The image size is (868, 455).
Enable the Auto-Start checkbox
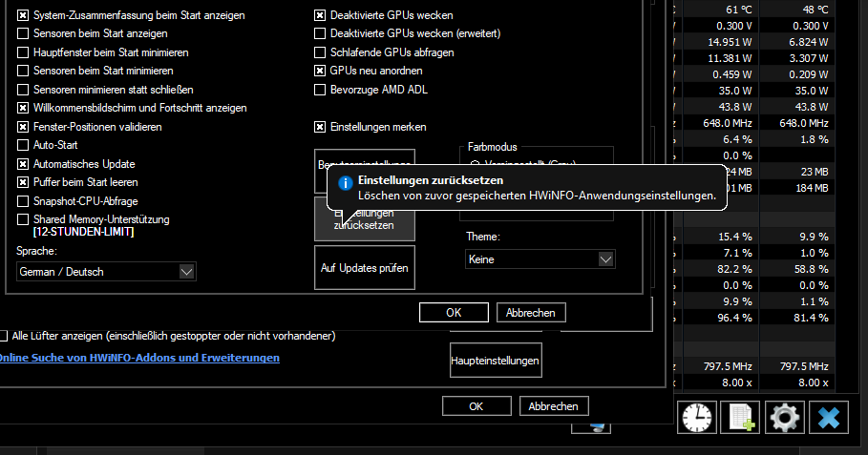[23, 145]
